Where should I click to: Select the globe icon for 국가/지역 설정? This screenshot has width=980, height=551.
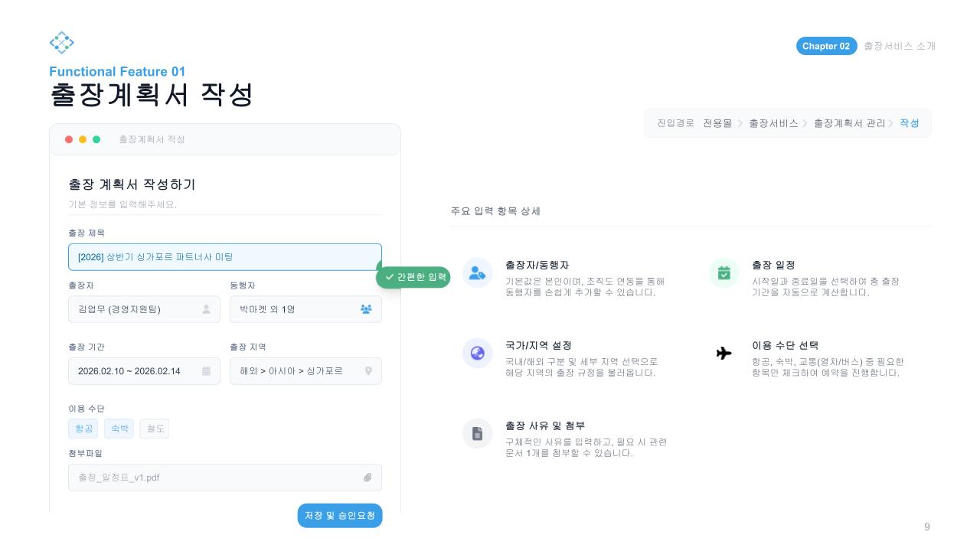pos(477,354)
